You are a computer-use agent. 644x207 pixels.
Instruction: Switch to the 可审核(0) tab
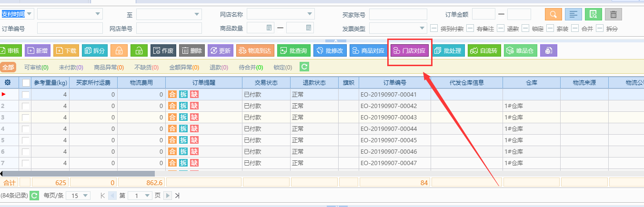pos(37,68)
